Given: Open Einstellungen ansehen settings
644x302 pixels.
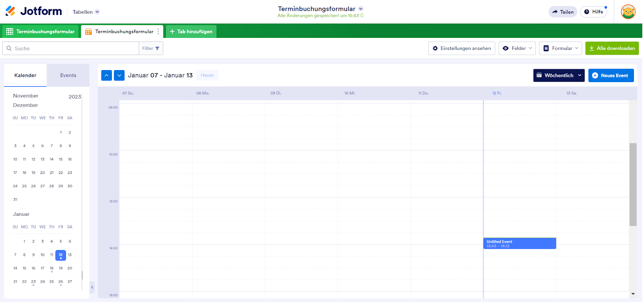Looking at the screenshot, I should pos(462,48).
